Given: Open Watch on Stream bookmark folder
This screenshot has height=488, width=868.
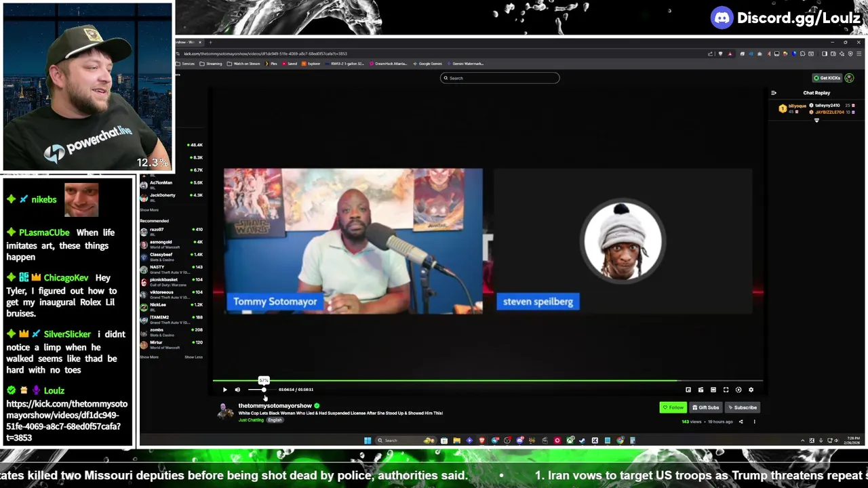Looking at the screenshot, I should pos(244,64).
